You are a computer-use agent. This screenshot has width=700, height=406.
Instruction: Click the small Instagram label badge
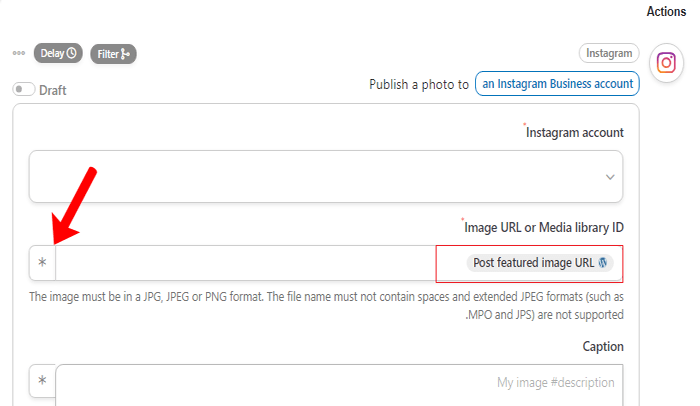[608, 53]
